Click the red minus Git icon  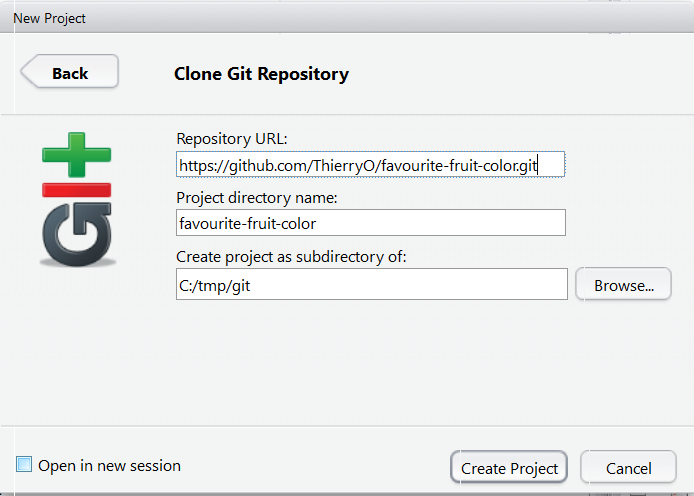point(77,190)
